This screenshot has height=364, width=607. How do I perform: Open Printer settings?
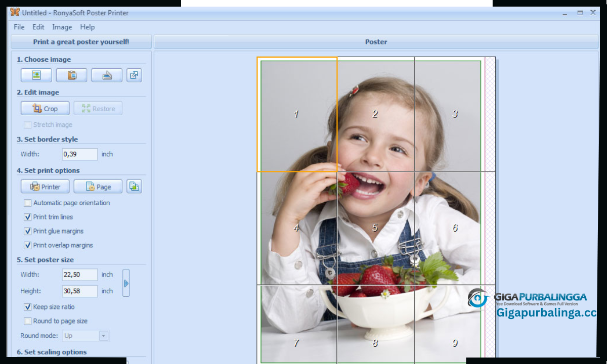(45, 187)
